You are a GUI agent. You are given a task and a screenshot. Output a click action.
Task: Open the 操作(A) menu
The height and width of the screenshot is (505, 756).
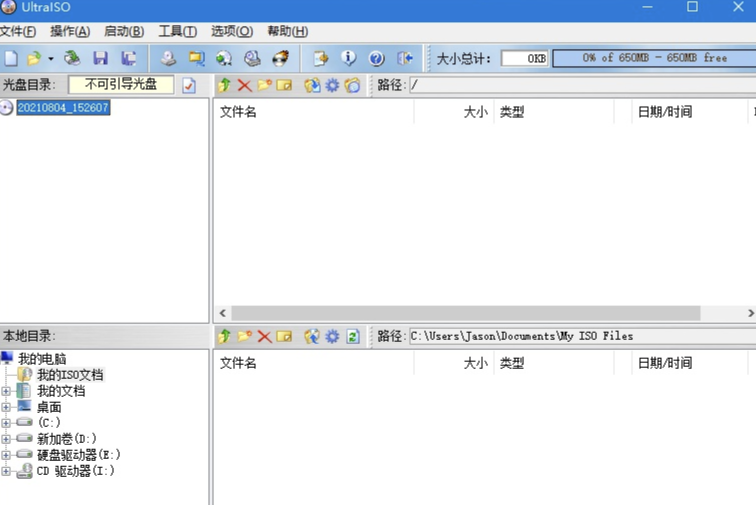pyautogui.click(x=70, y=31)
